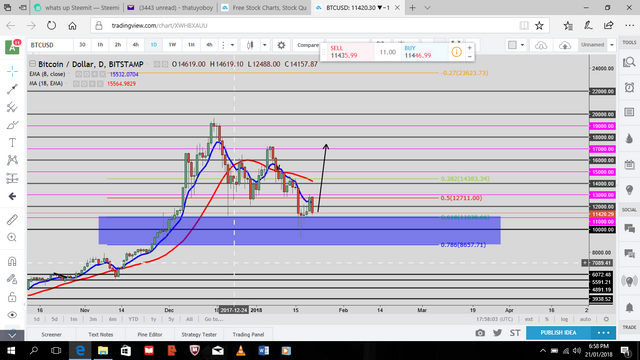Open the timeframe intervals dropdown arrow
Screen dimensions: 640x360
coord(232,45)
